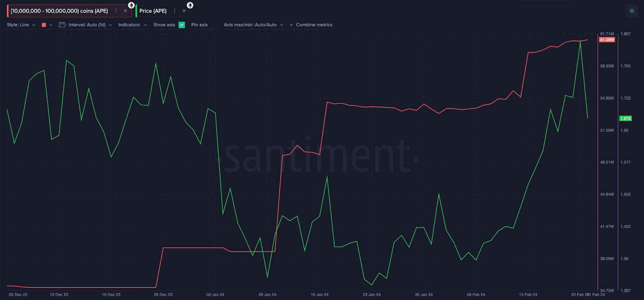Remove the Price (APE) metric with X
This screenshot has width=644, height=300.
pyautogui.click(x=184, y=11)
